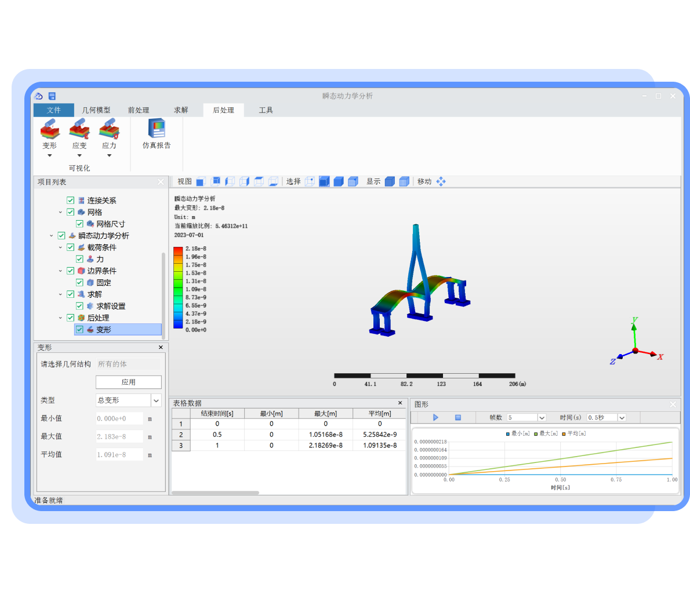Viewport: 690px width, 616px height.
Task: Click the project list vertical scrollbar
Action: click(x=164, y=296)
